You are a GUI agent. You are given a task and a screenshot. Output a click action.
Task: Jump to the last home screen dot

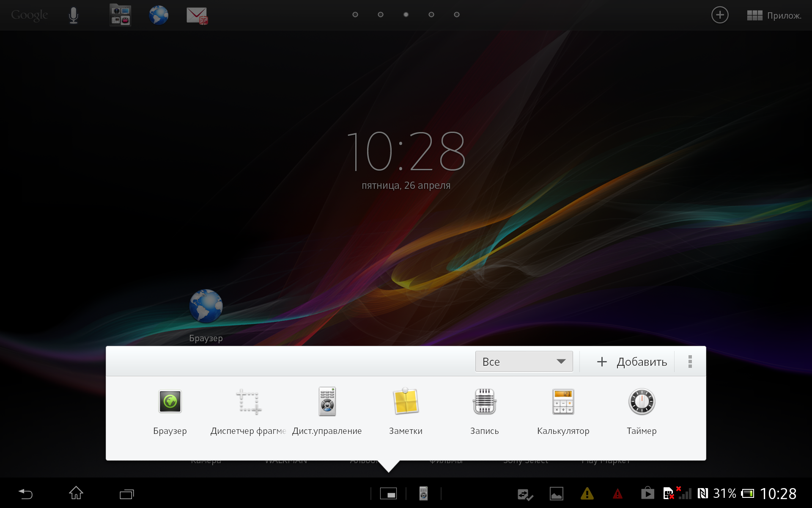point(457,15)
